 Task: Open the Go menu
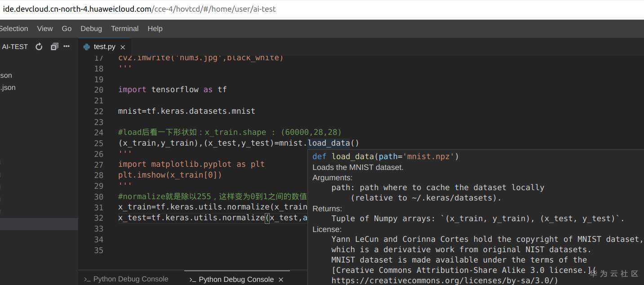coord(67,29)
